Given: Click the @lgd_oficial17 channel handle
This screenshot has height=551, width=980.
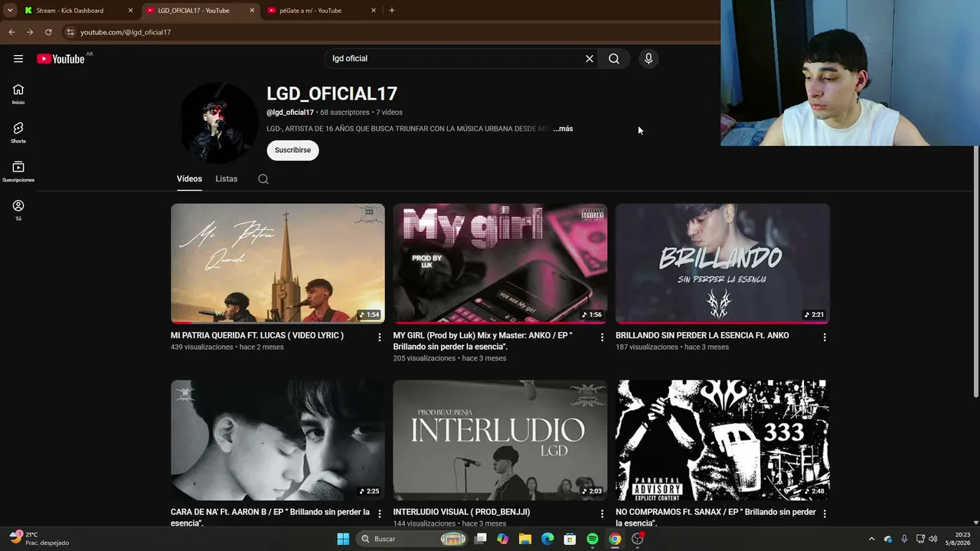Looking at the screenshot, I should click(290, 112).
